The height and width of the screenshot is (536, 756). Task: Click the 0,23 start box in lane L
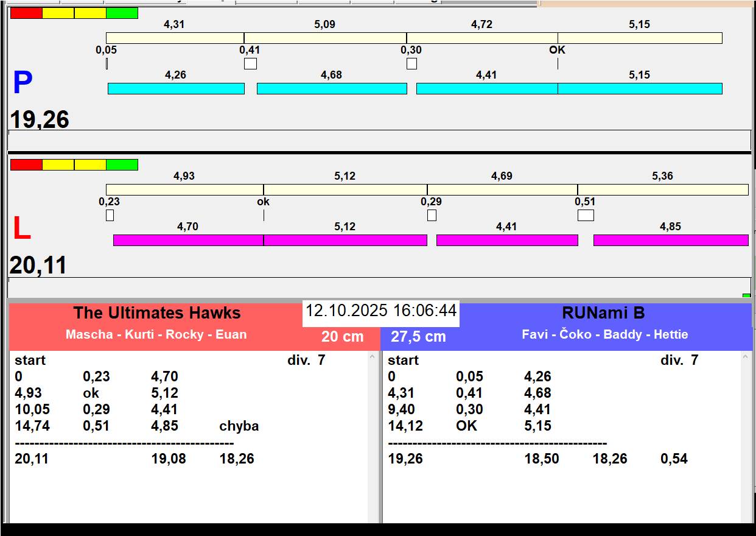point(110,215)
